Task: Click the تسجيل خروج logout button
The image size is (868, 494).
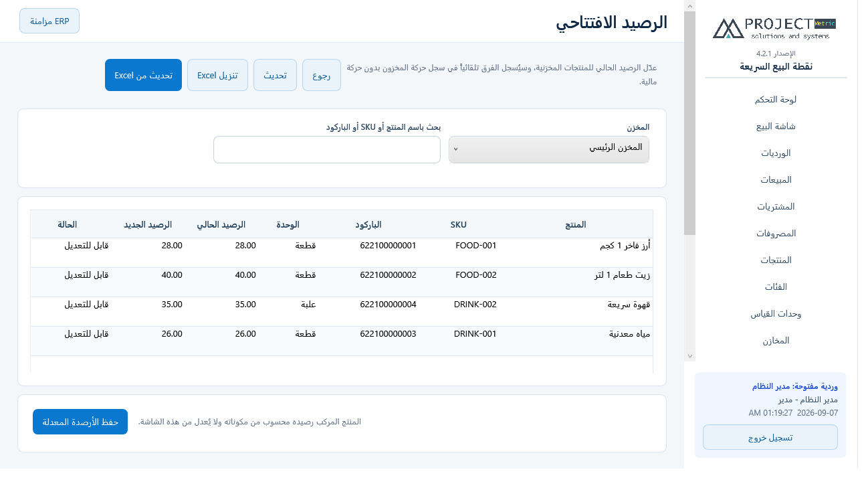Action: coord(770,437)
